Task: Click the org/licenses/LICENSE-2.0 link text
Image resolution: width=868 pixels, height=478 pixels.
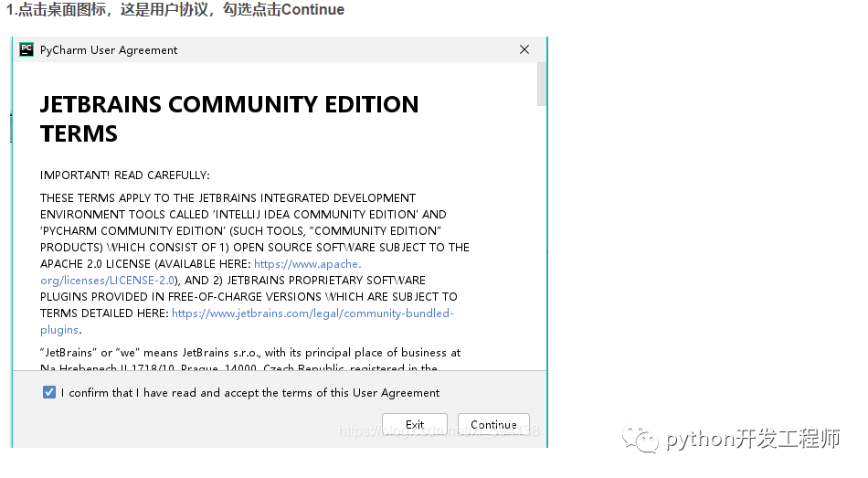Action: tap(107, 281)
